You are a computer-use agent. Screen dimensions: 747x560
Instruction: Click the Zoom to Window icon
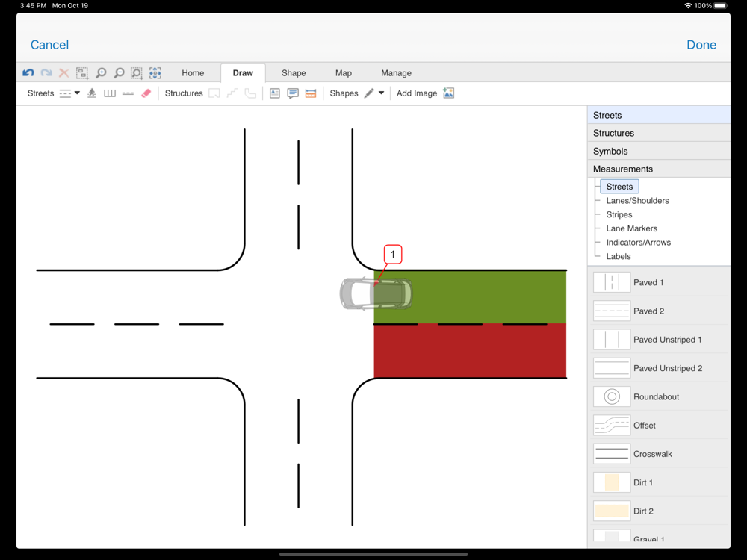pos(137,73)
